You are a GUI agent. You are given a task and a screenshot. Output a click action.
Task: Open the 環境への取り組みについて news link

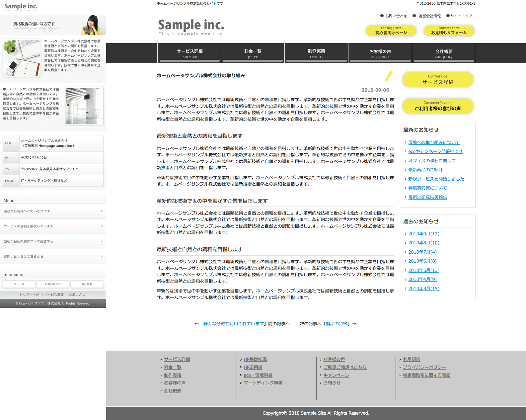pos(434,142)
